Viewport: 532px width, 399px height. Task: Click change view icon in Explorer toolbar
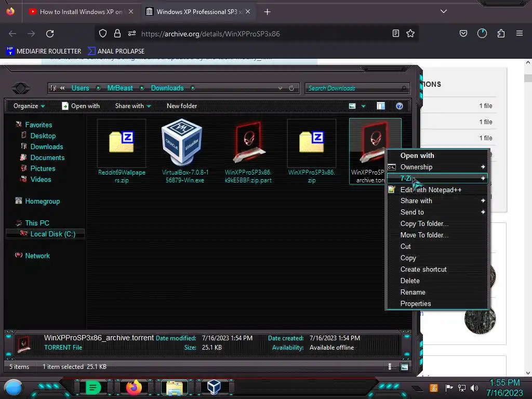click(352, 106)
